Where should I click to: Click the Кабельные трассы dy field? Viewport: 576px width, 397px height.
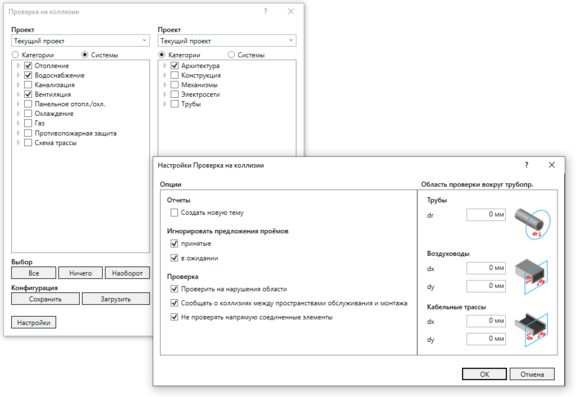coord(486,339)
